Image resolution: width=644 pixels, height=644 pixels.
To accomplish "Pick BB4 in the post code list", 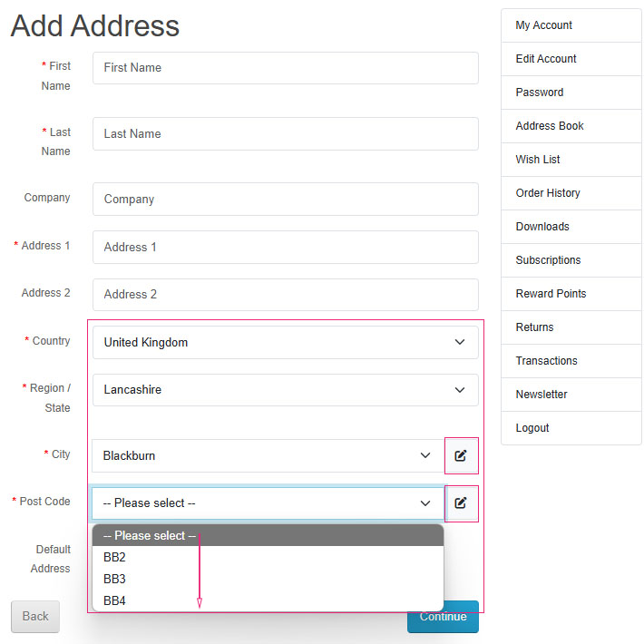I will pyautogui.click(x=115, y=600).
